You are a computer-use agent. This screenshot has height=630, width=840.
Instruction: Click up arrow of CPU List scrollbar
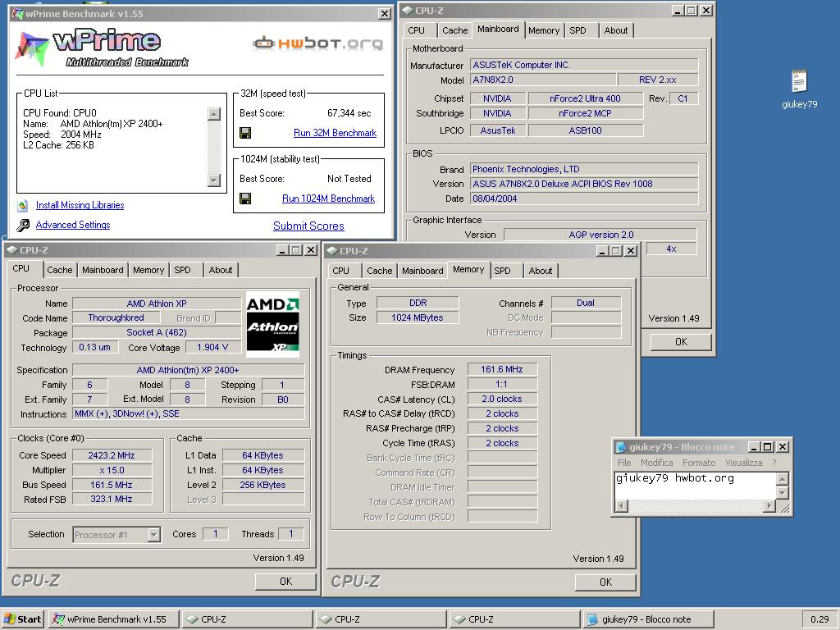pos(214,113)
